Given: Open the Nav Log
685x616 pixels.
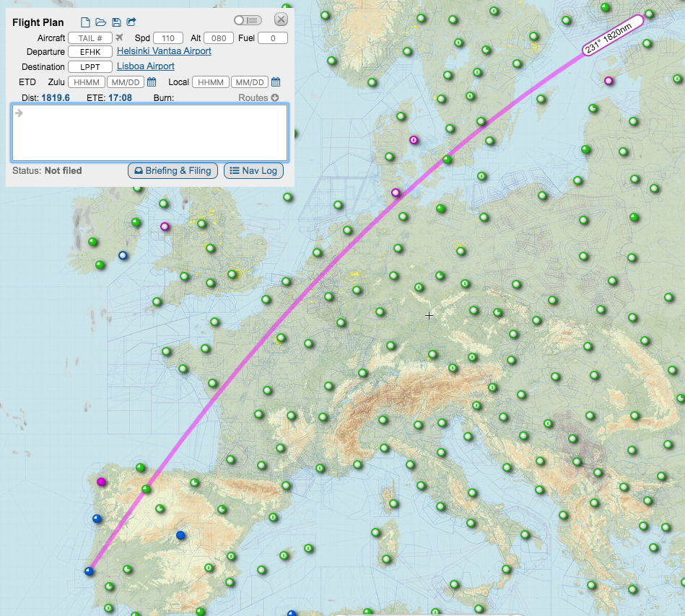Looking at the screenshot, I should click(253, 171).
